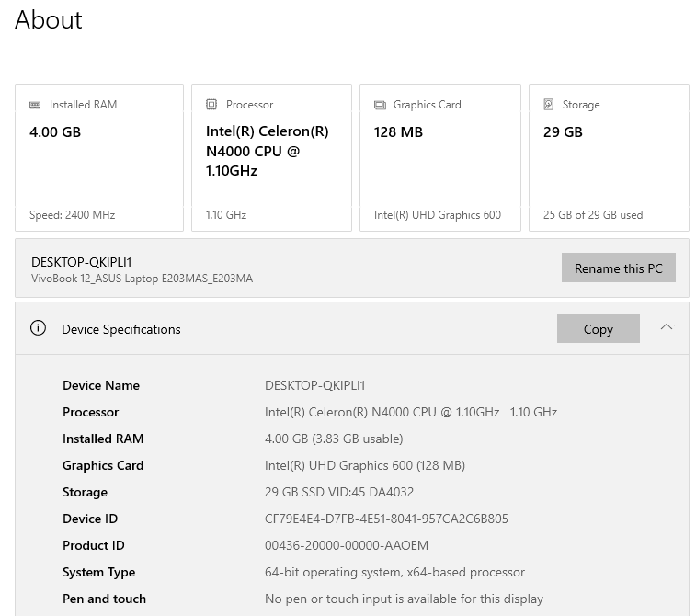Viewport: 696px width, 616px height.
Task: Copy the device specifications
Action: coord(598,329)
